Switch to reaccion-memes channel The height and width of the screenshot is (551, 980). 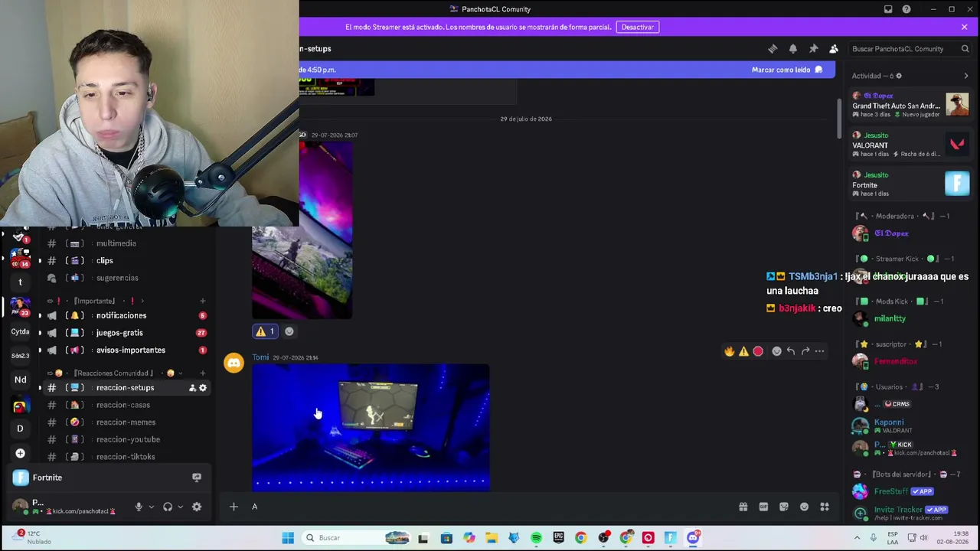click(x=126, y=422)
